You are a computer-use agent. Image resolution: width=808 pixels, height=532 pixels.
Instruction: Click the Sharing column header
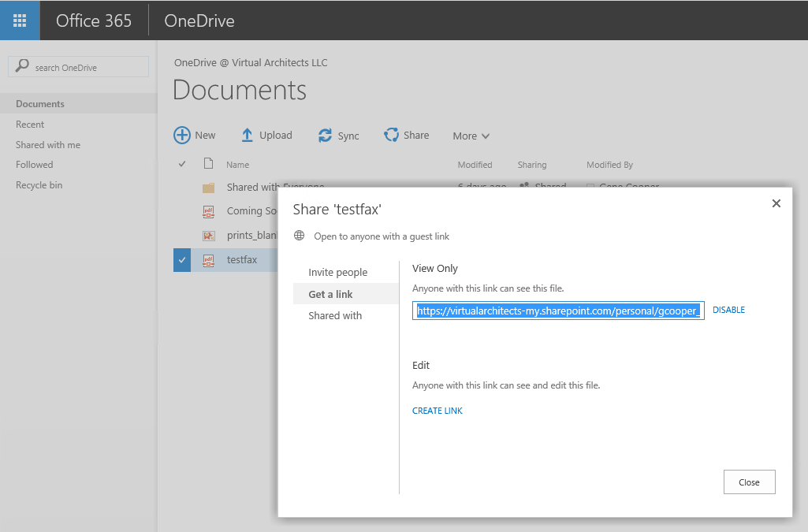[x=532, y=165]
